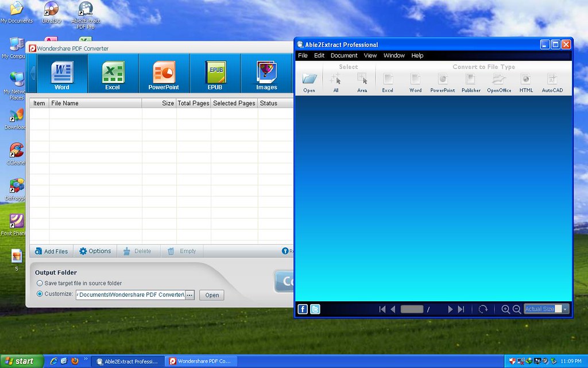Click the zoom out magnifier in Able2Extract
Image resolution: width=588 pixels, height=368 pixels.
pyautogui.click(x=517, y=309)
